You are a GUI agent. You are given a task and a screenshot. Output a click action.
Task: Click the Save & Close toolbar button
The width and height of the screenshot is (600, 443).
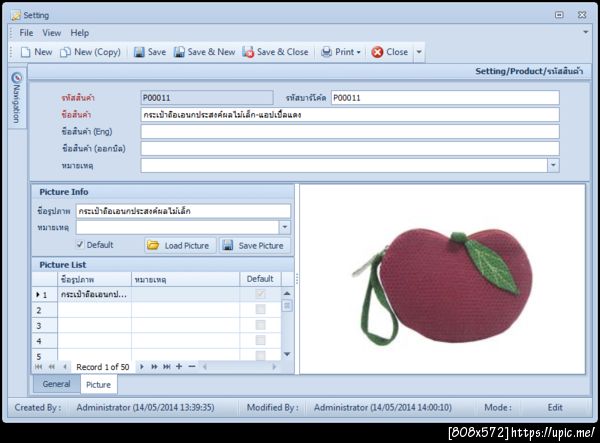(275, 52)
